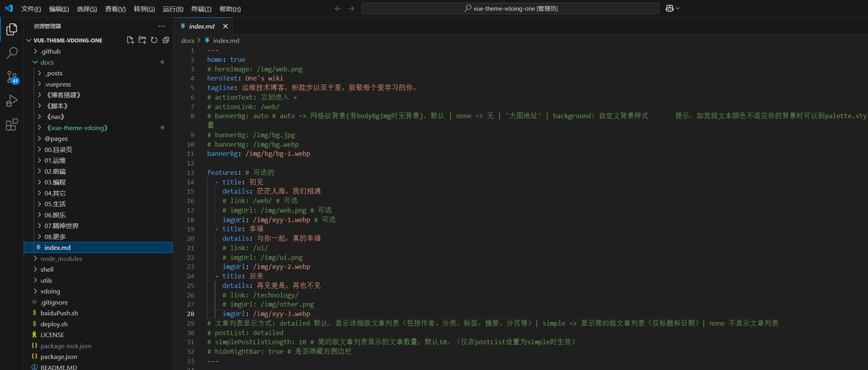Expand the 07.精神世界 folder
Screen dimensions: 868x370
(98, 226)
